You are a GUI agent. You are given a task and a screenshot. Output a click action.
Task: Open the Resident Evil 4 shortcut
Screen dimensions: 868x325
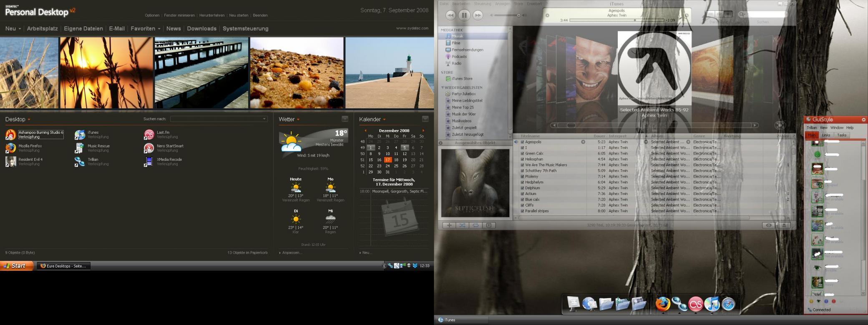click(24, 161)
